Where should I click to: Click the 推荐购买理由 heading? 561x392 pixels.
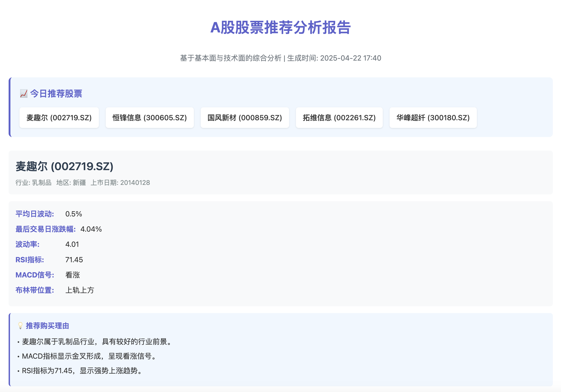tap(47, 326)
